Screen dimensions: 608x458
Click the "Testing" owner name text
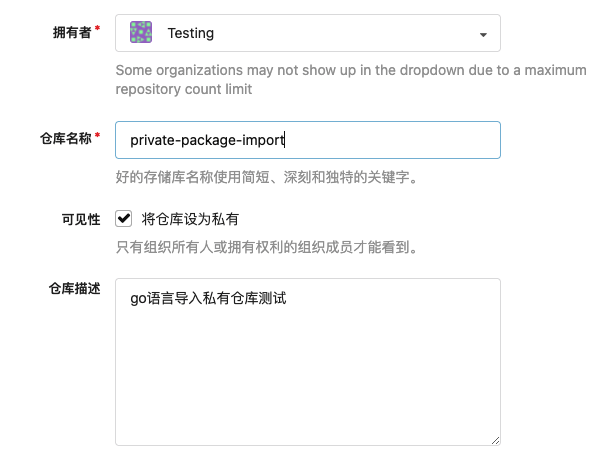pyautogui.click(x=190, y=34)
